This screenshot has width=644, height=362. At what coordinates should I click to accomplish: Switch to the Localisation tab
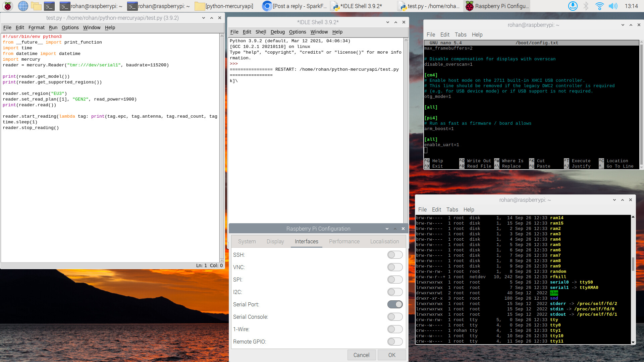pyautogui.click(x=384, y=241)
